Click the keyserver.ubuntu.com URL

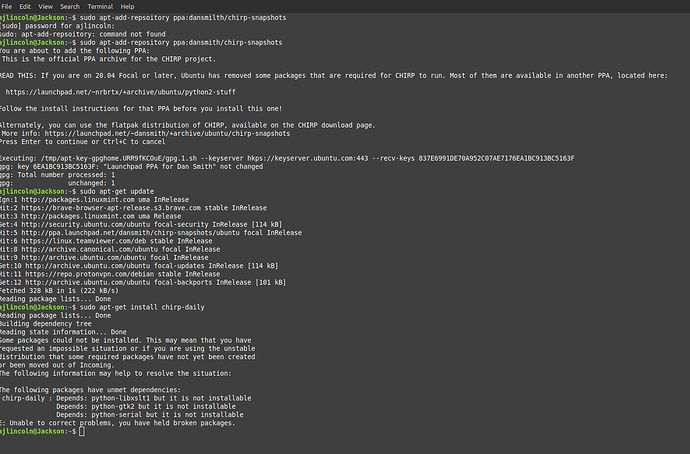click(x=308, y=158)
